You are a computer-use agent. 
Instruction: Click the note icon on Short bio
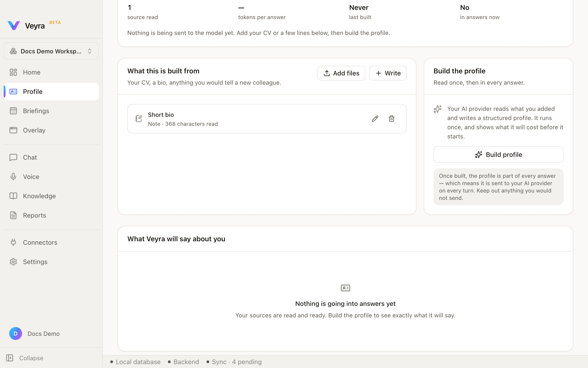coord(139,119)
